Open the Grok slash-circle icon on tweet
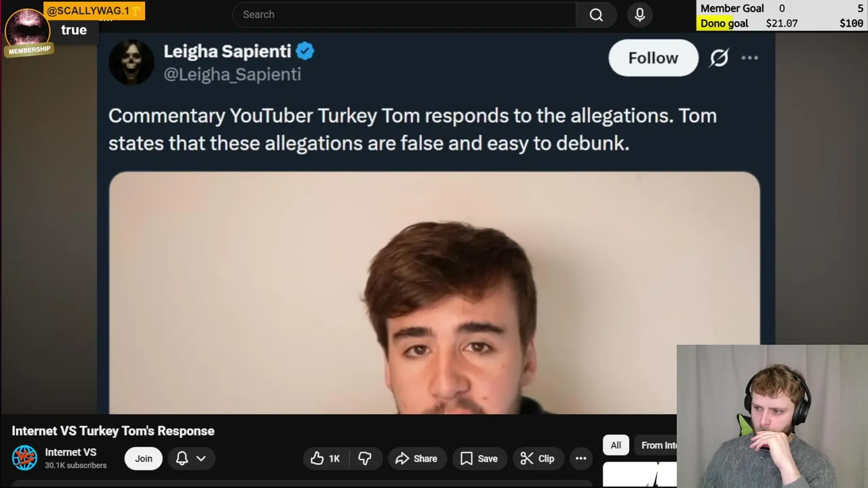Image resolution: width=868 pixels, height=488 pixels. point(719,58)
